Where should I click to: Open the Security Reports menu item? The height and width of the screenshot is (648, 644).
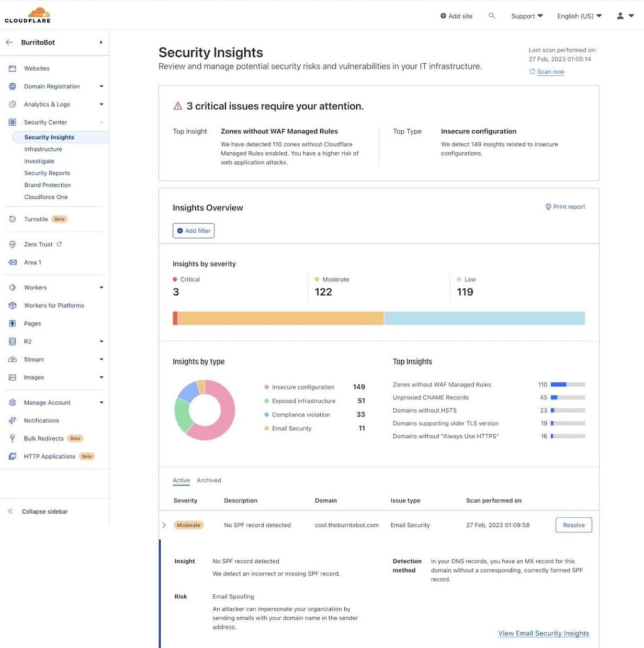(47, 173)
